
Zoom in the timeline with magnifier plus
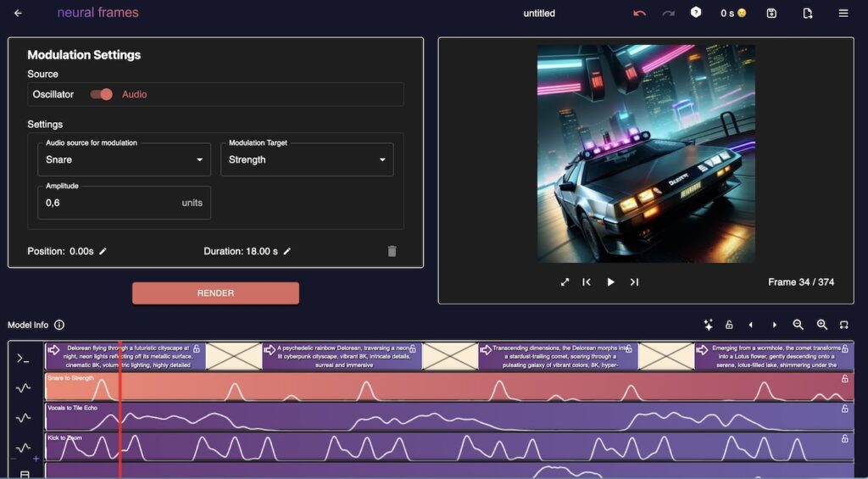821,325
